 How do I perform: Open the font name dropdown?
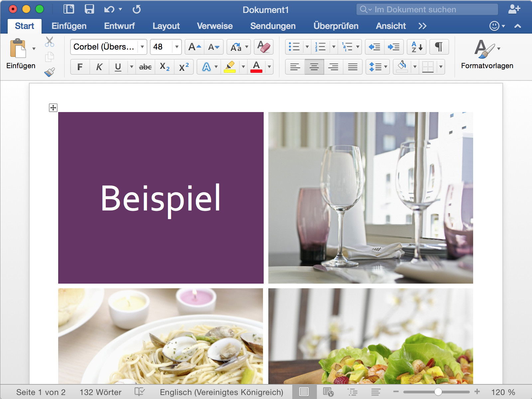pyautogui.click(x=142, y=47)
